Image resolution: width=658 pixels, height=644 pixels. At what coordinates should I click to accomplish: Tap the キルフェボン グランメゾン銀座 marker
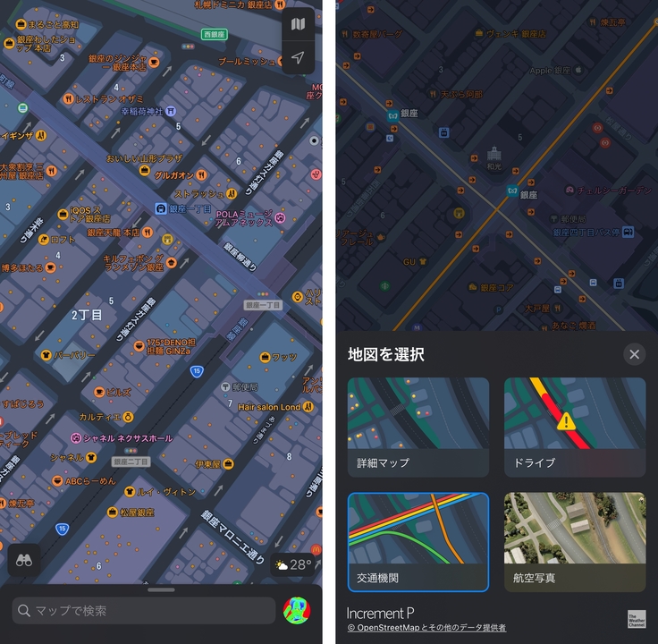(x=172, y=263)
